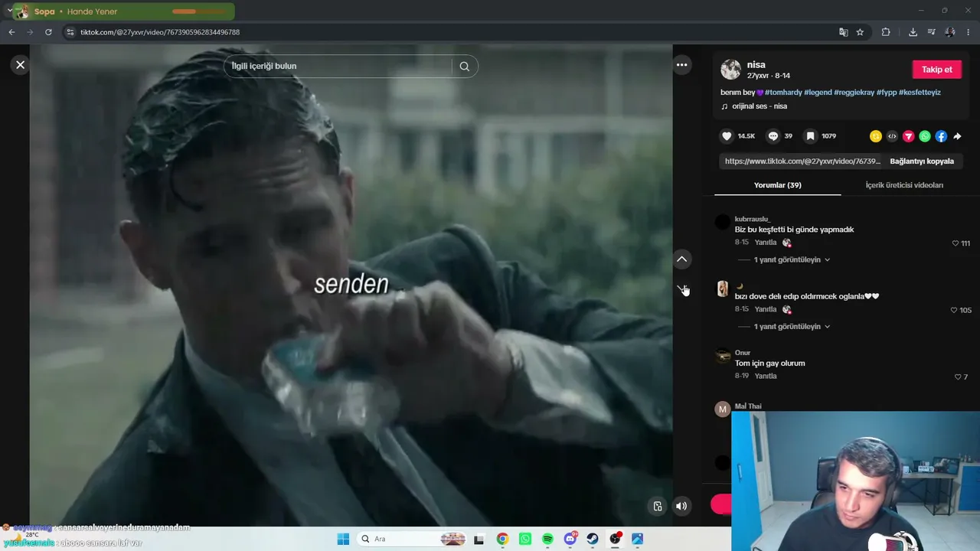Image resolution: width=980 pixels, height=551 pixels.
Task: Open Discord from the taskbar
Action: click(570, 539)
